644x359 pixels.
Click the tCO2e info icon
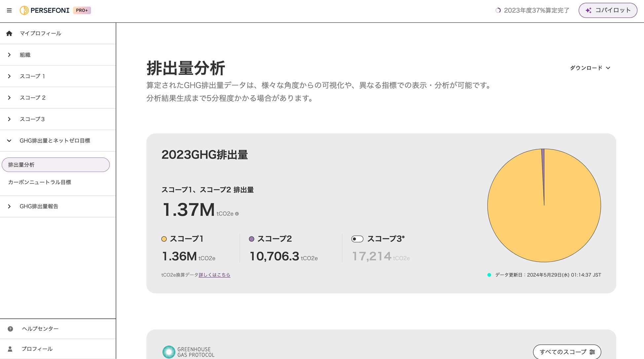(237, 214)
